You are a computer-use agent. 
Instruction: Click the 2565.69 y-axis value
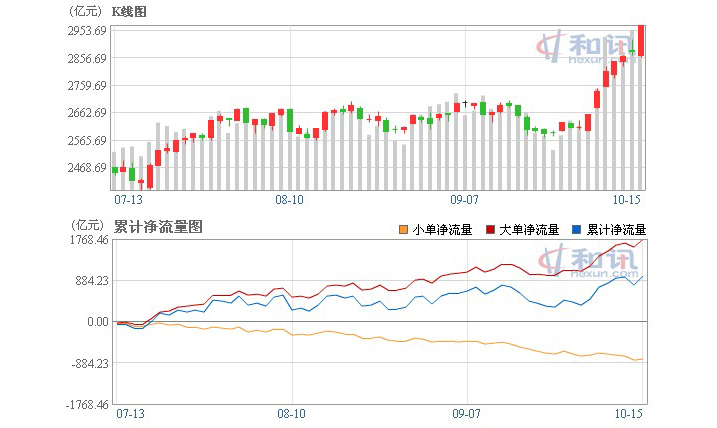87,140
